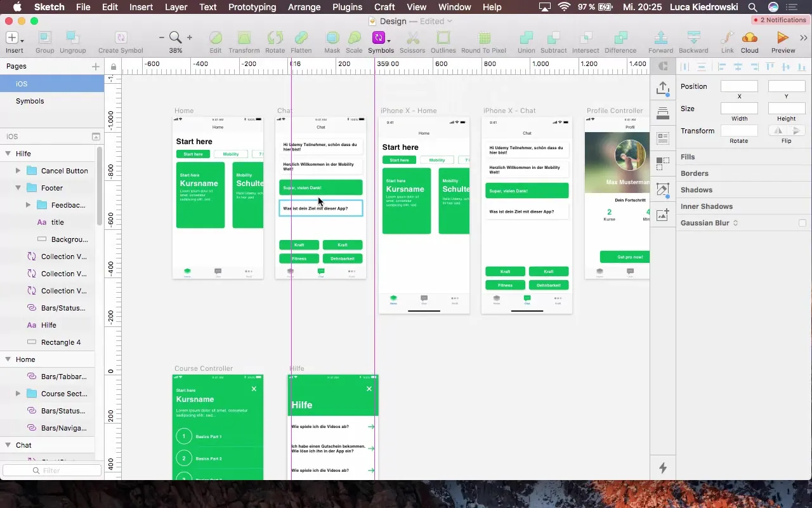Apply the Difference boolean operation
The image size is (812, 508).
(620, 38)
